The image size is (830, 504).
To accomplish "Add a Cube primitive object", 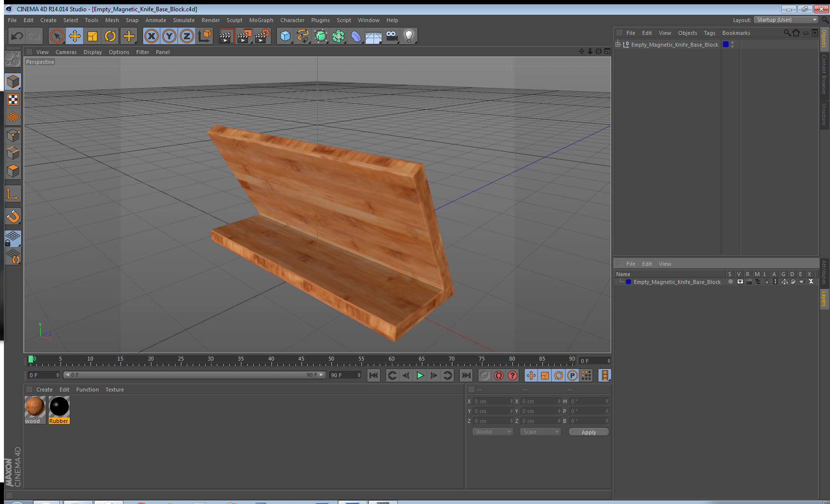I will 285,36.
